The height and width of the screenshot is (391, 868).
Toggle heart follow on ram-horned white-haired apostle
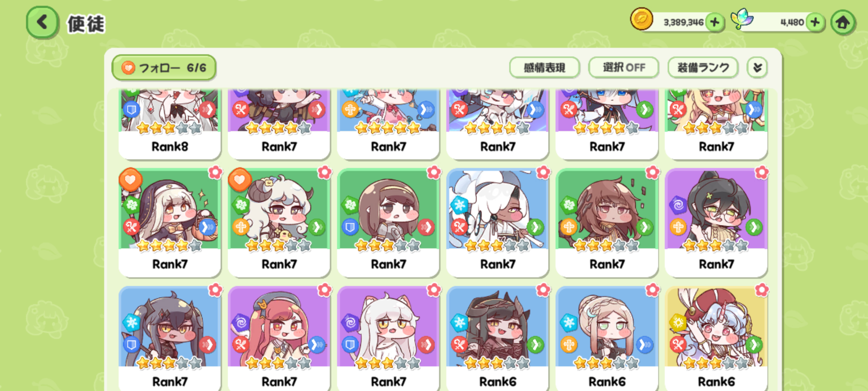point(240,180)
